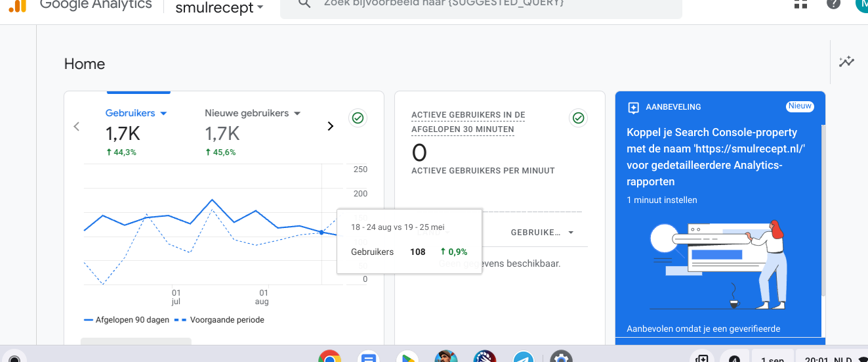This screenshot has width=868, height=362.
Task: Click the 'Afgelopen 90 dagen' legend entry
Action: pyautogui.click(x=127, y=320)
